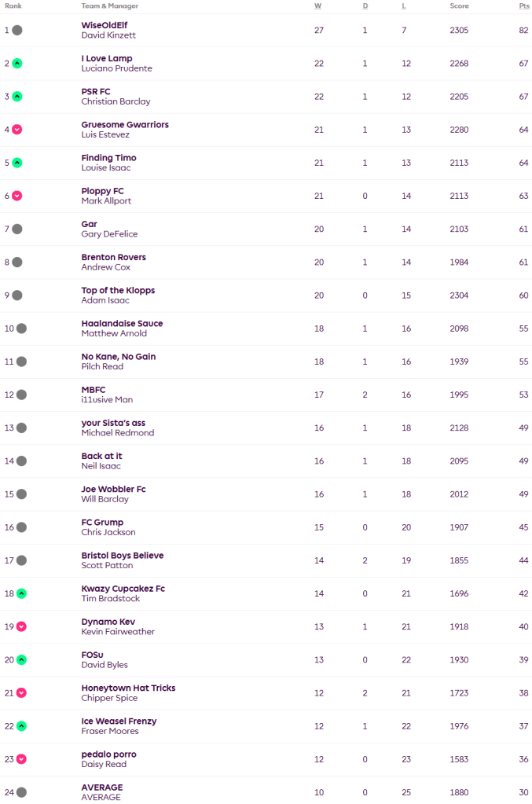Click the Honeytown Hat Tricks team name
Image resolution: width=532 pixels, height=804 pixels.
(x=128, y=688)
